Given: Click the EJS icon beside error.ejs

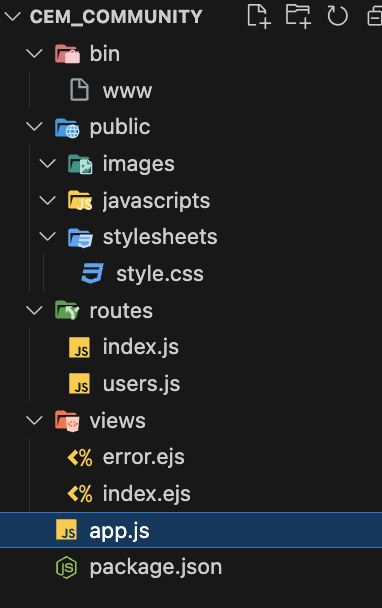Looking at the screenshot, I should (x=80, y=458).
